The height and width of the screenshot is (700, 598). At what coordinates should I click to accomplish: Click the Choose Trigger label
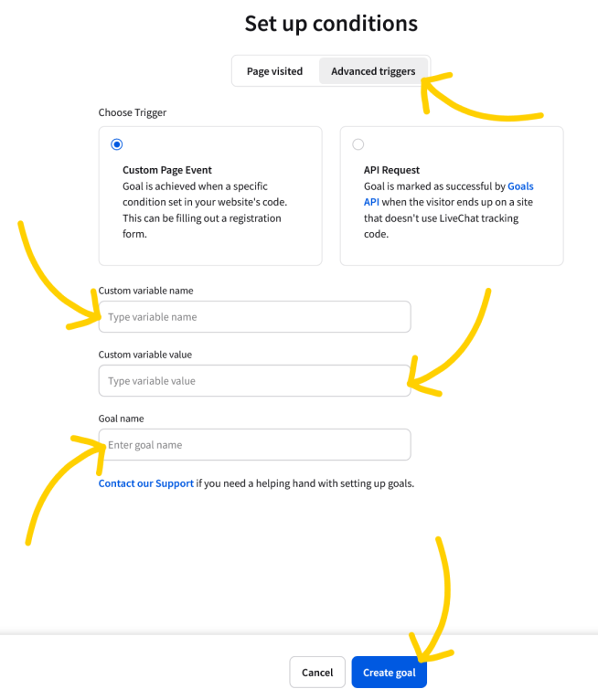(x=133, y=112)
